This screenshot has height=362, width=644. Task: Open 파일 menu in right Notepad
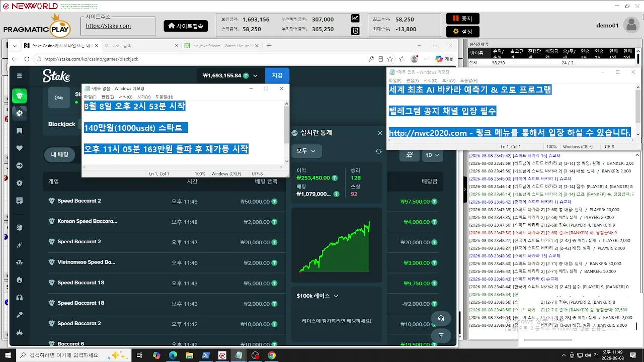pos(395,80)
